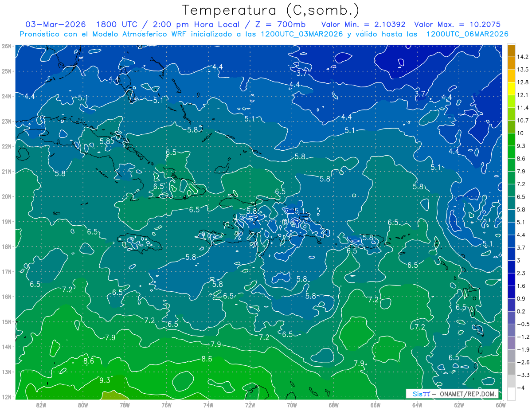The width and height of the screenshot is (532, 411).
Task: Click the '3' colorbar label
Action: tap(519, 260)
